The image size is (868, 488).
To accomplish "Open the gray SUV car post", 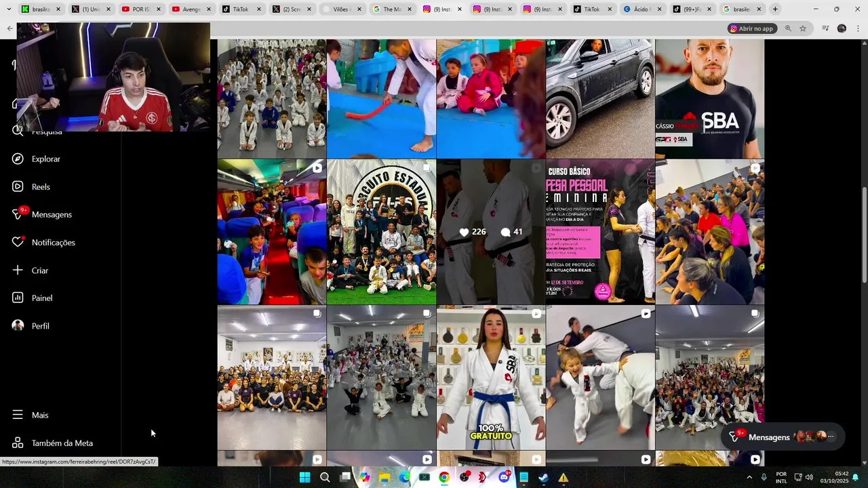I will 600,99.
